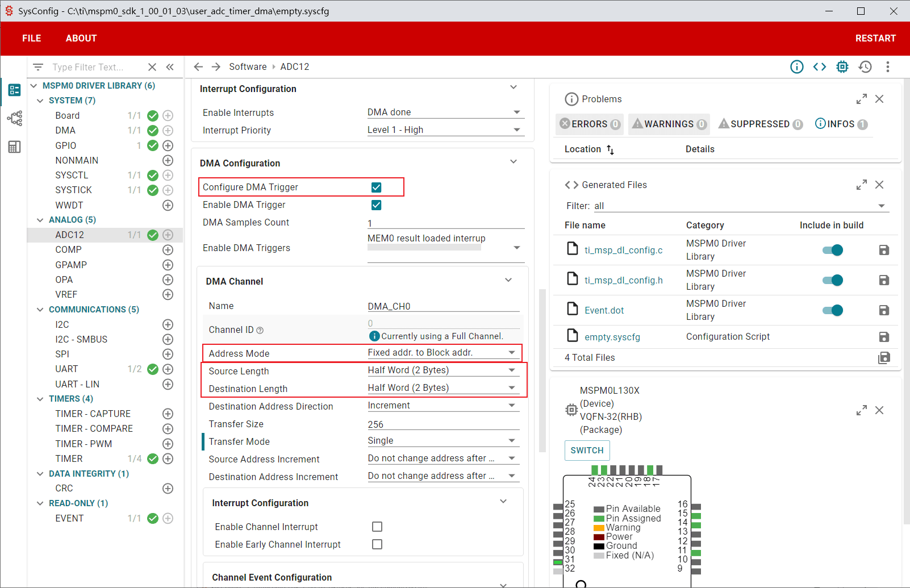This screenshot has width=910, height=588.
Task: Uncheck the Configure DMA Trigger checkbox
Action: [376, 187]
